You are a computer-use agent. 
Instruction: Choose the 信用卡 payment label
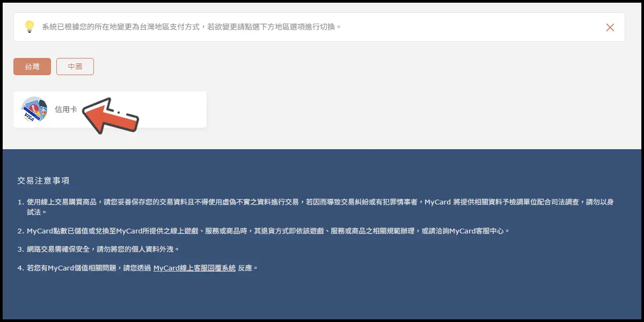pos(65,109)
